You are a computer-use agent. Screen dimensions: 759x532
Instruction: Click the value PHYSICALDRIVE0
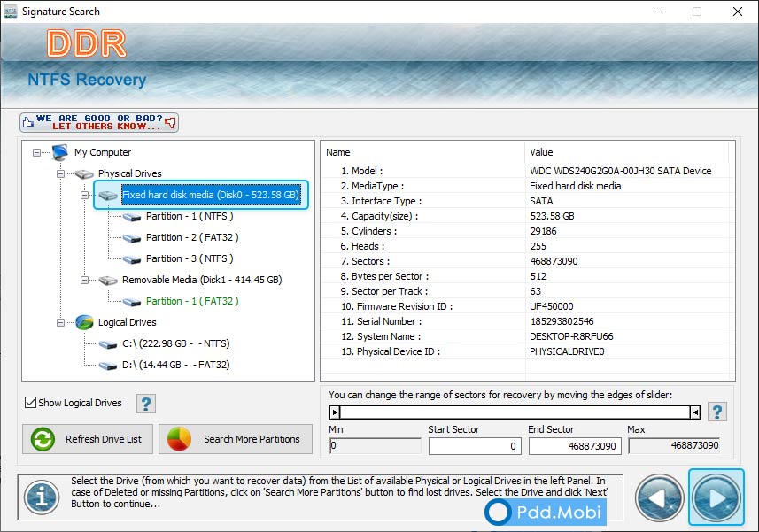(x=567, y=351)
